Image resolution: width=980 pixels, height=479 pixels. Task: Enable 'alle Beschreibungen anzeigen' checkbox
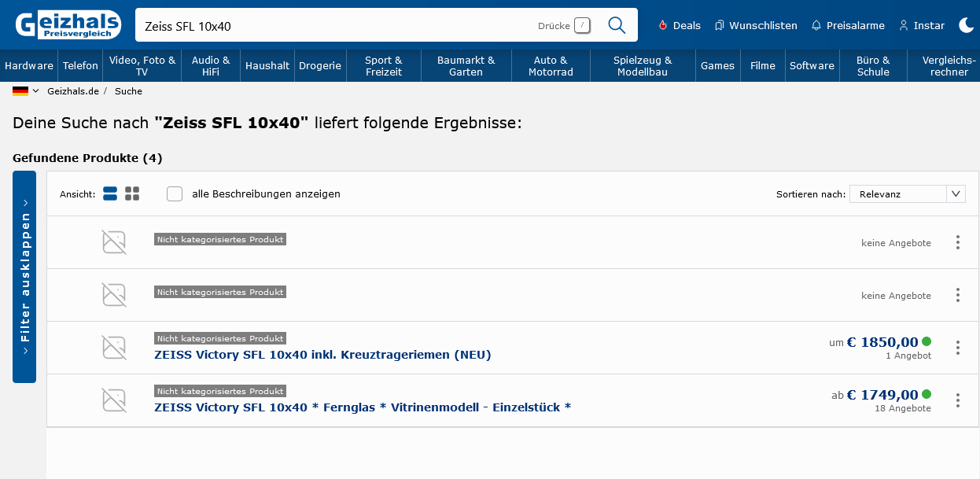175,193
